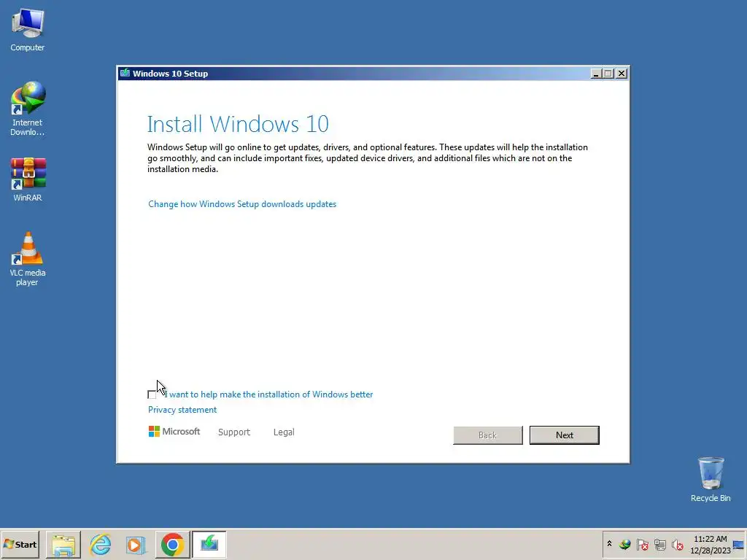Close the Windows 10 Setup window

622,74
